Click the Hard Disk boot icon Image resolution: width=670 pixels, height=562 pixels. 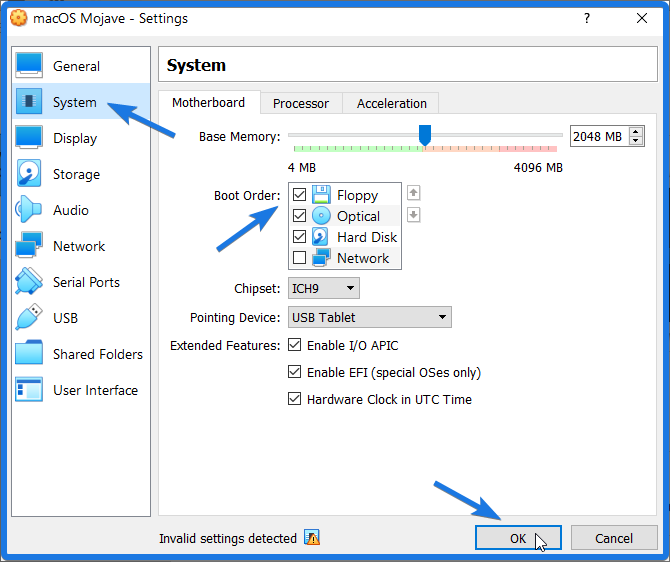320,236
